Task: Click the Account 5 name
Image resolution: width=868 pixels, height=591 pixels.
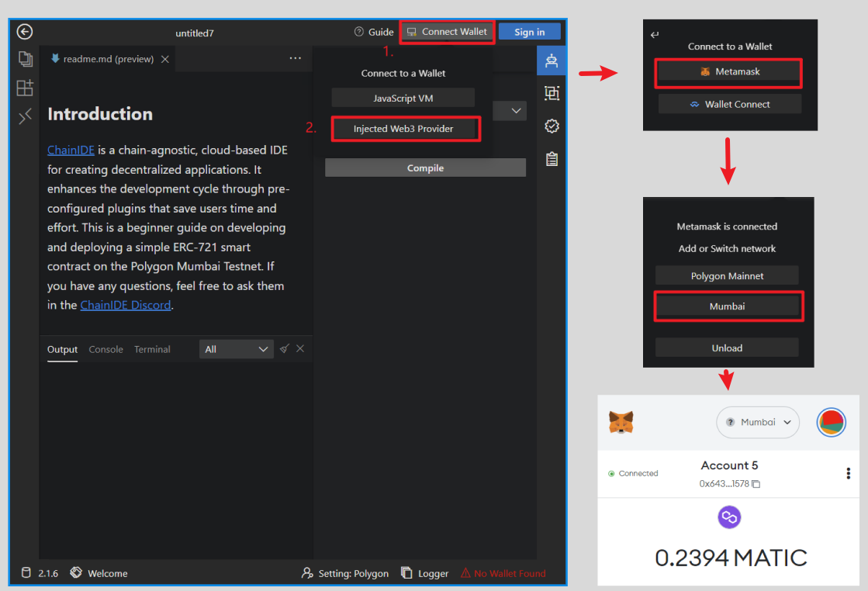Action: pos(729,465)
